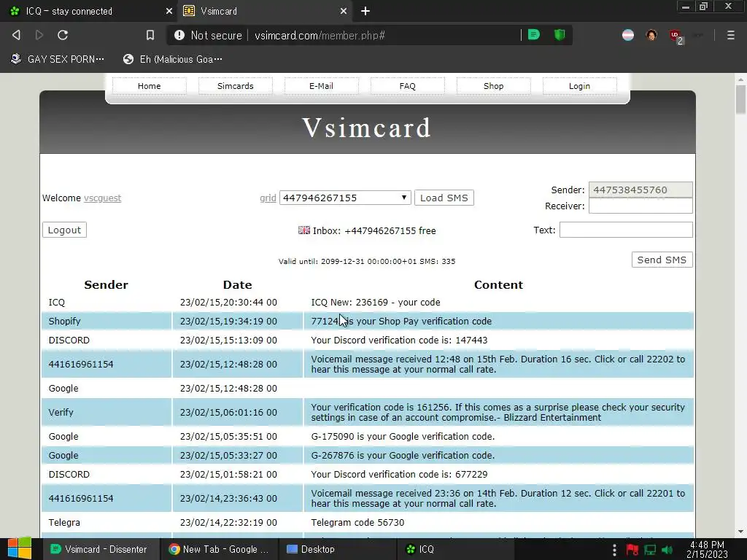The height and width of the screenshot is (560, 747).
Task: Open the Login navigation item
Action: pos(579,86)
